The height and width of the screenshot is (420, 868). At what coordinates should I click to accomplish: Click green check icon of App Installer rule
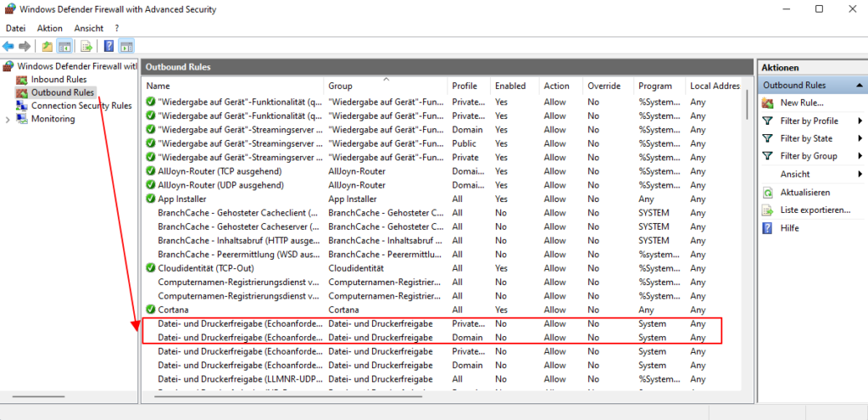coord(150,199)
